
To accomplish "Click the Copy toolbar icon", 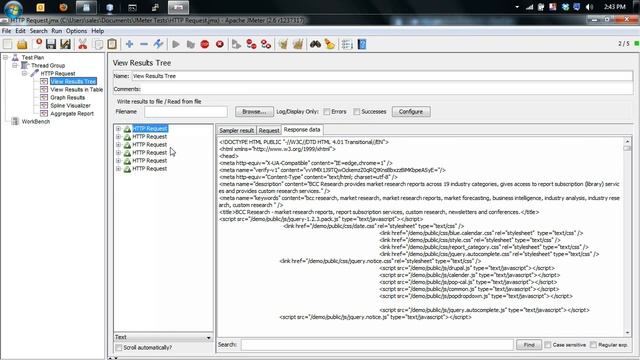I will point(98,44).
